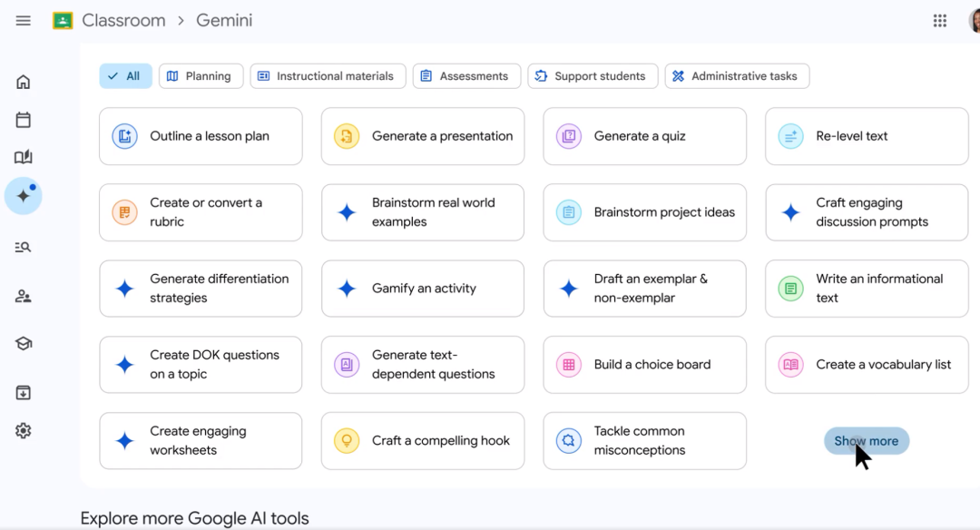Choose Generate a presentation
This screenshot has height=530, width=980.
pyautogui.click(x=423, y=136)
